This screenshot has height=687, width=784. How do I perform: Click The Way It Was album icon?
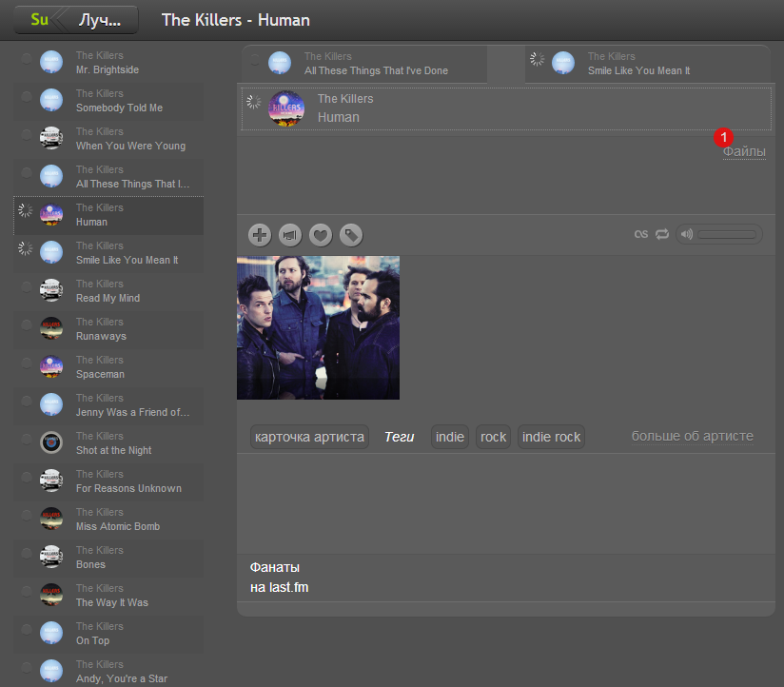coord(51,595)
